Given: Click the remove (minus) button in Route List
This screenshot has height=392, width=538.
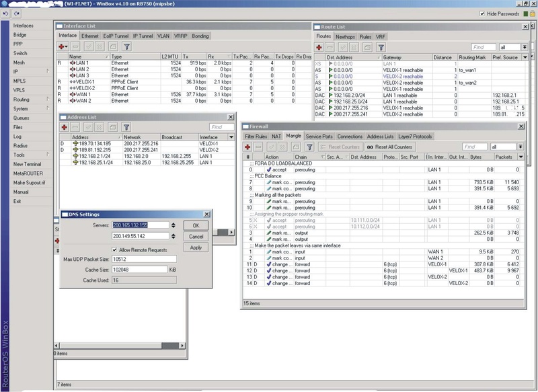Looking at the screenshot, I should [x=330, y=47].
